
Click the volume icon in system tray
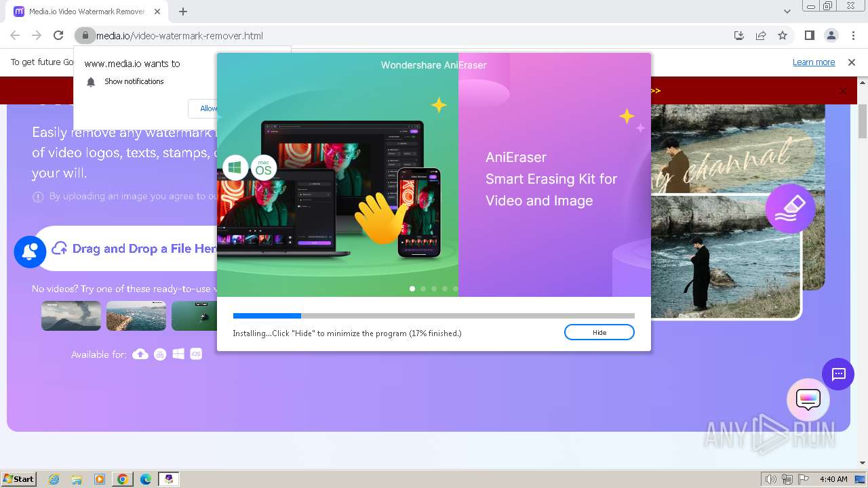(x=770, y=479)
